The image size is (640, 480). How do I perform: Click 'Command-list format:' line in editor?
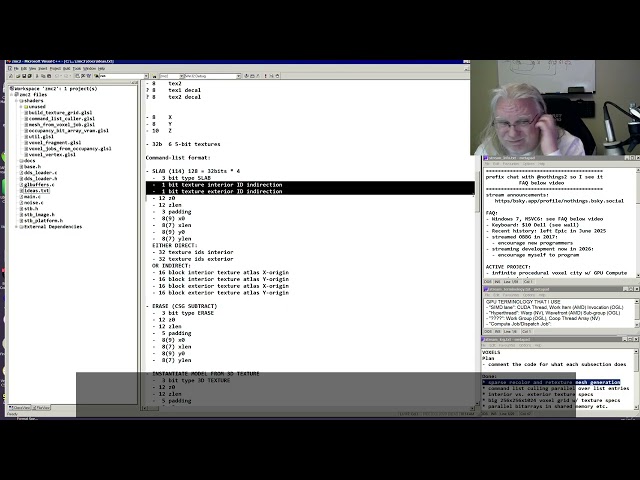[x=178, y=158]
